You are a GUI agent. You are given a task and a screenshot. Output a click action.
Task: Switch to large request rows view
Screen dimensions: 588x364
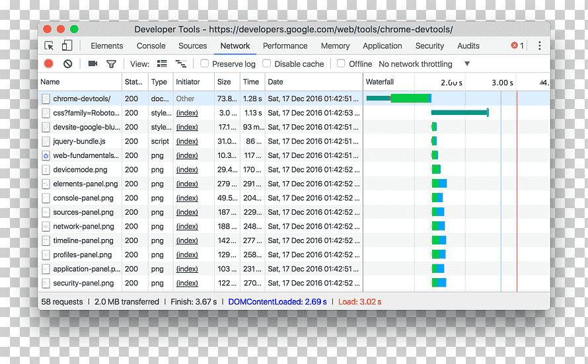pyautogui.click(x=162, y=63)
